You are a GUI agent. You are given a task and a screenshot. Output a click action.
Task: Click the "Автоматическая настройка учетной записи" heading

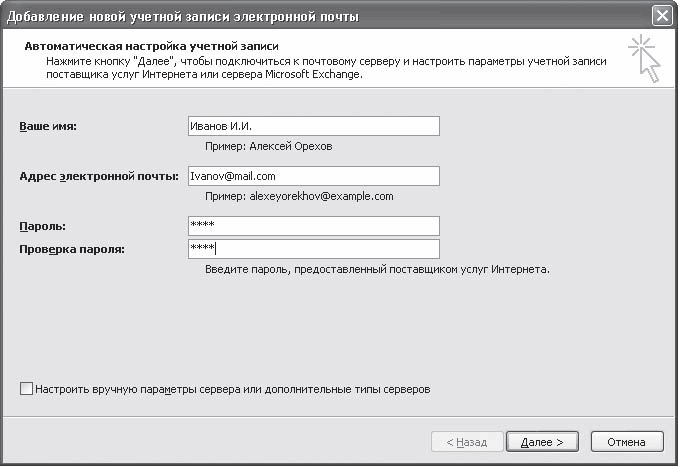pos(150,47)
